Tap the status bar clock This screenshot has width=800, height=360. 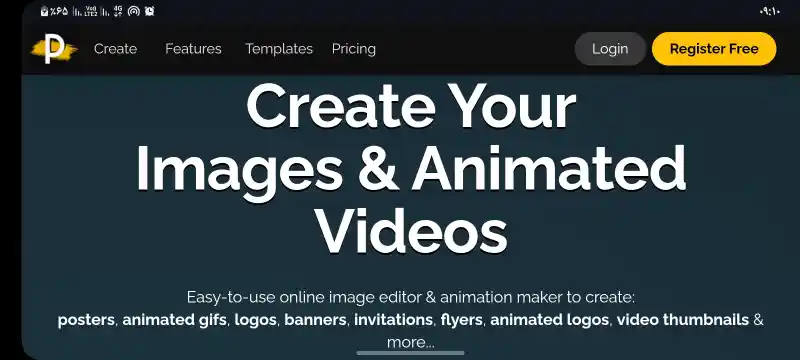click(769, 11)
